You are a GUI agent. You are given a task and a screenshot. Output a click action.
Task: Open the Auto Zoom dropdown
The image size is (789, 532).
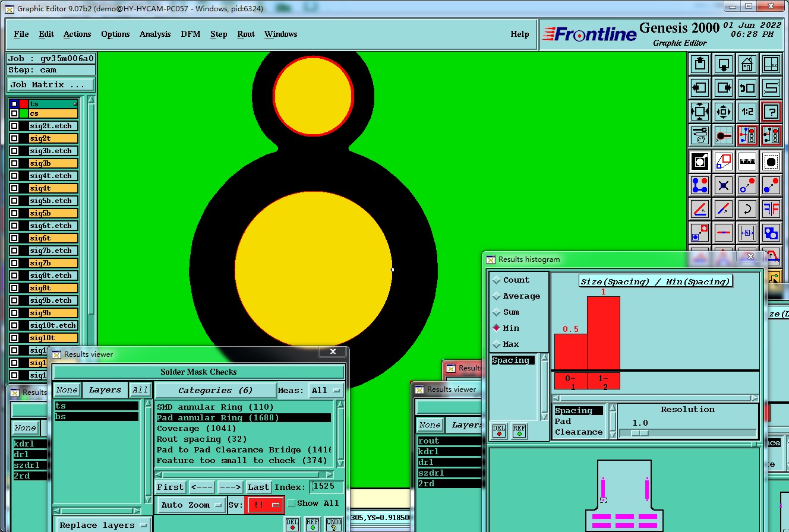click(x=191, y=505)
